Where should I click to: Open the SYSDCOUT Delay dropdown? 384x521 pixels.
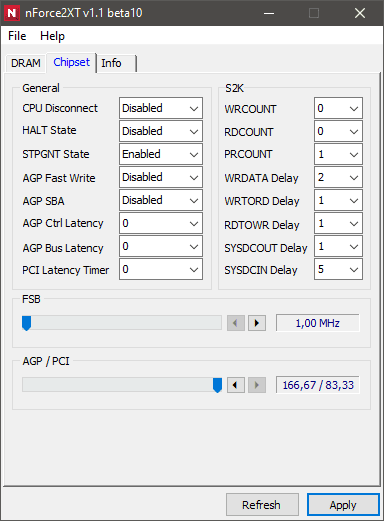tap(338, 246)
